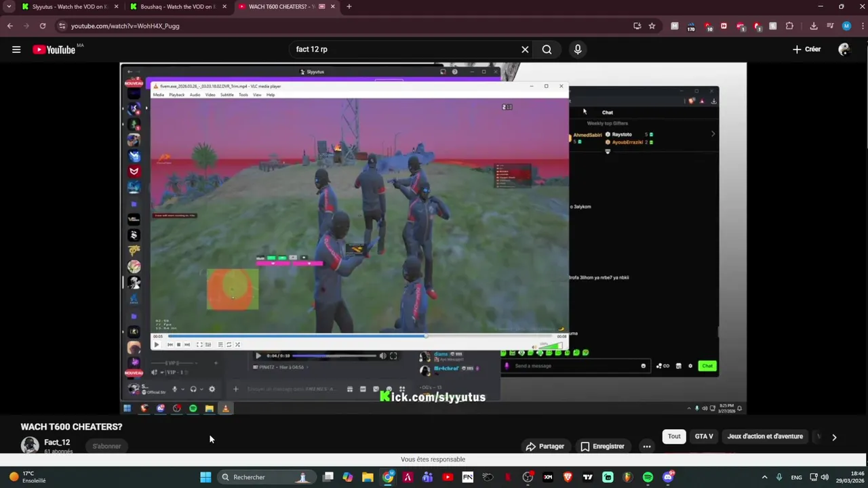View site information next to the URL
Screen dimensions: 868x488
pyautogui.click(x=62, y=26)
